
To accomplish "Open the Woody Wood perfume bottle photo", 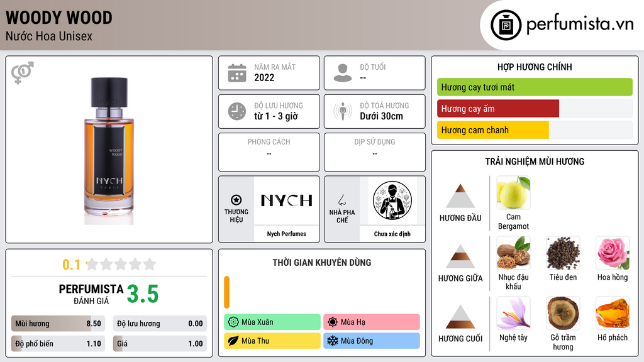I will [109, 151].
